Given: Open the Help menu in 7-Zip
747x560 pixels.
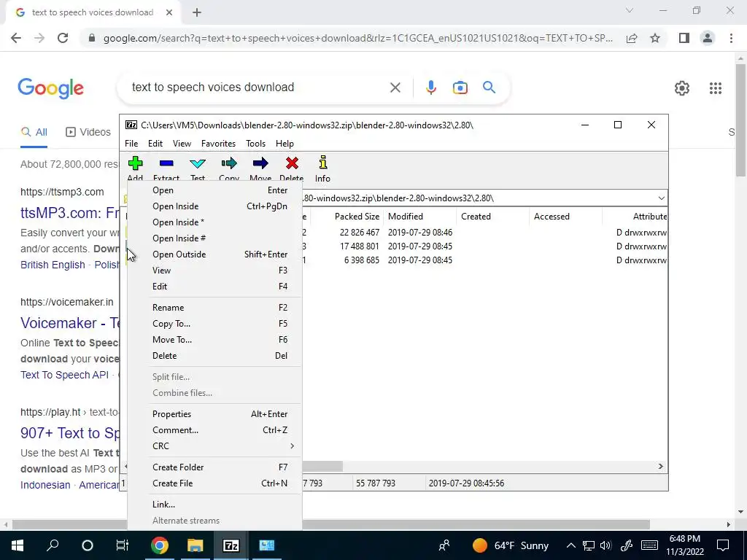Looking at the screenshot, I should (285, 144).
